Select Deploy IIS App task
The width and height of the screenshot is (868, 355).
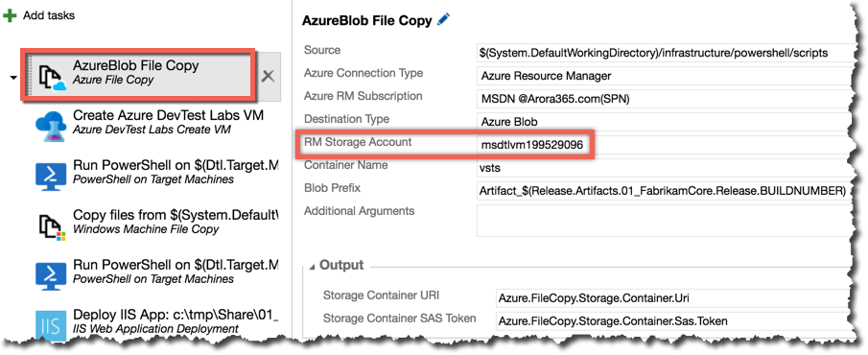coord(175,321)
